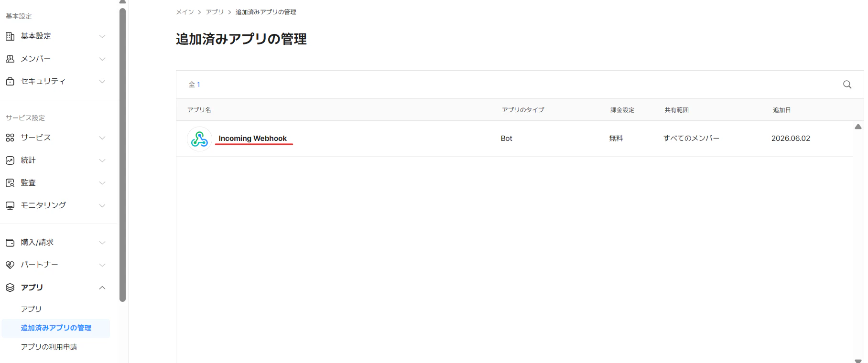
Task: Select the アプリ submenu item
Action: tap(31, 309)
